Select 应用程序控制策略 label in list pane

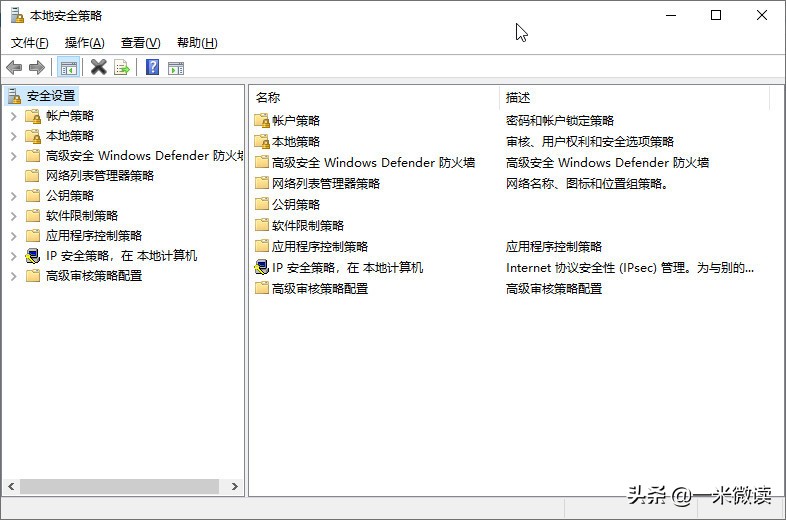(320, 246)
